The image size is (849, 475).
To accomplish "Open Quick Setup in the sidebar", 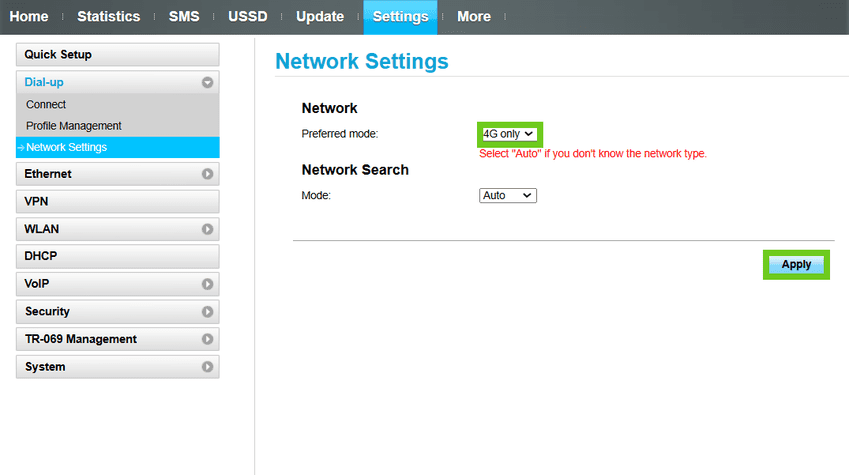I will click(x=117, y=55).
